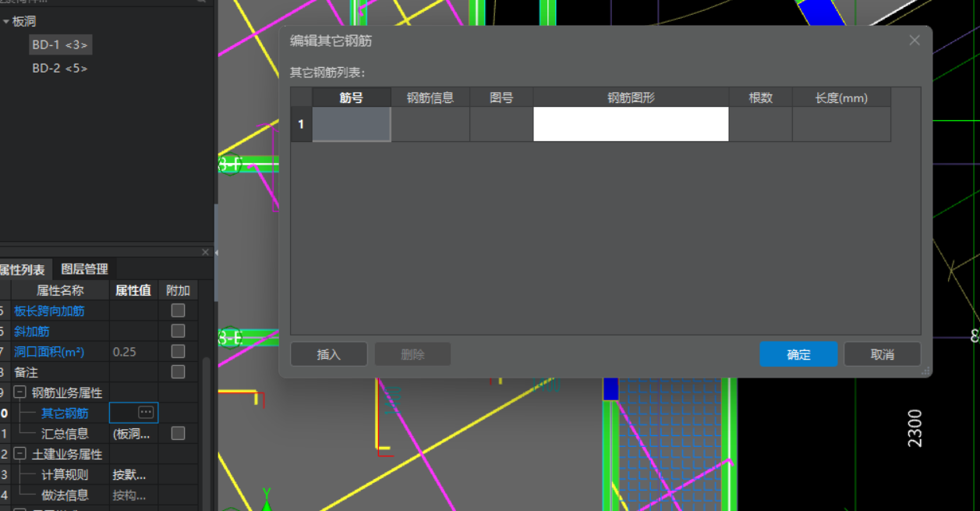Click the dialog resize grip corner

pos(926,371)
